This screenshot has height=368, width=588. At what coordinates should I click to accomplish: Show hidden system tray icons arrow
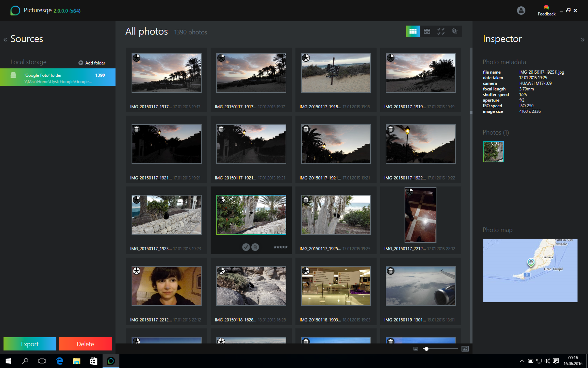pos(522,361)
